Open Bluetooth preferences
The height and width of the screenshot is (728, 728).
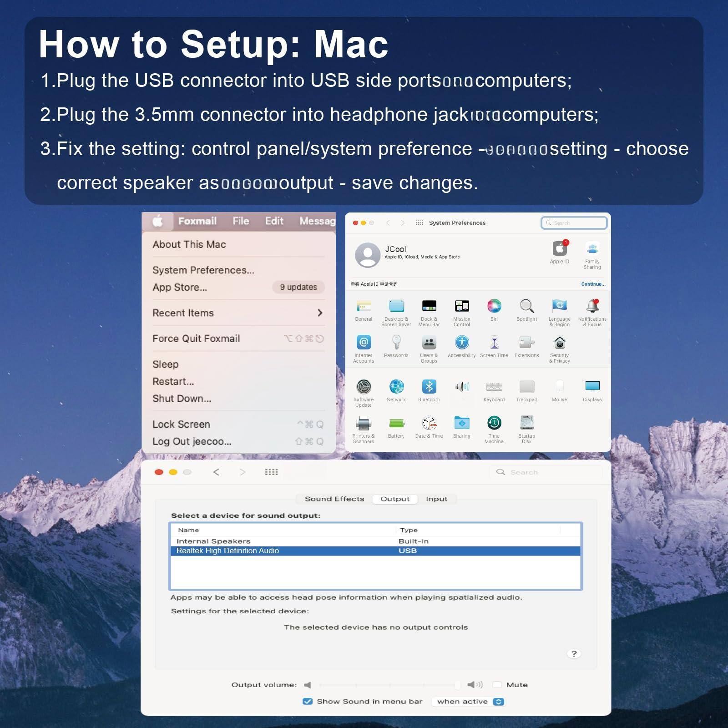[x=429, y=388]
